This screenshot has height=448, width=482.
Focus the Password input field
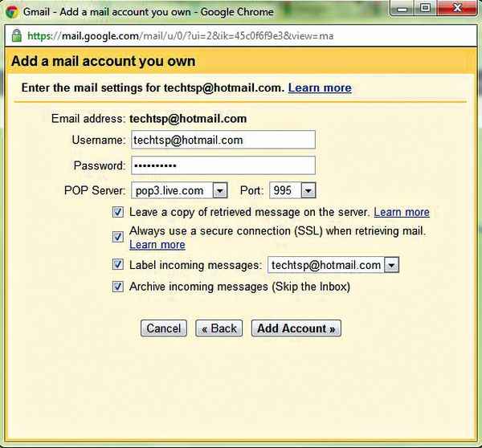pyautogui.click(x=223, y=165)
